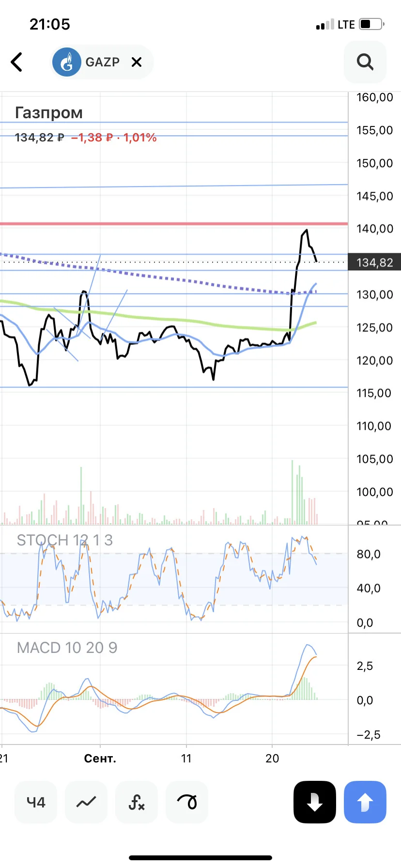Tap the LTE status indicator
The image size is (401, 868).
point(346,24)
